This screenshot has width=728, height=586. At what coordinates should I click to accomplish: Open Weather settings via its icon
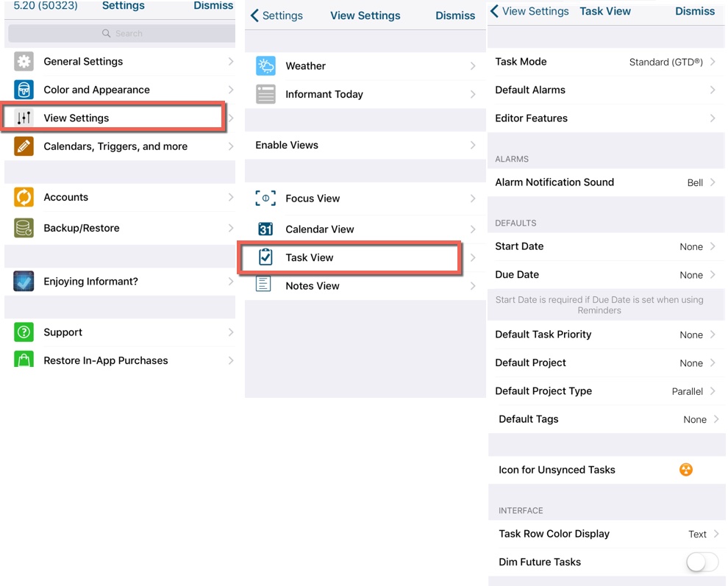pyautogui.click(x=265, y=65)
